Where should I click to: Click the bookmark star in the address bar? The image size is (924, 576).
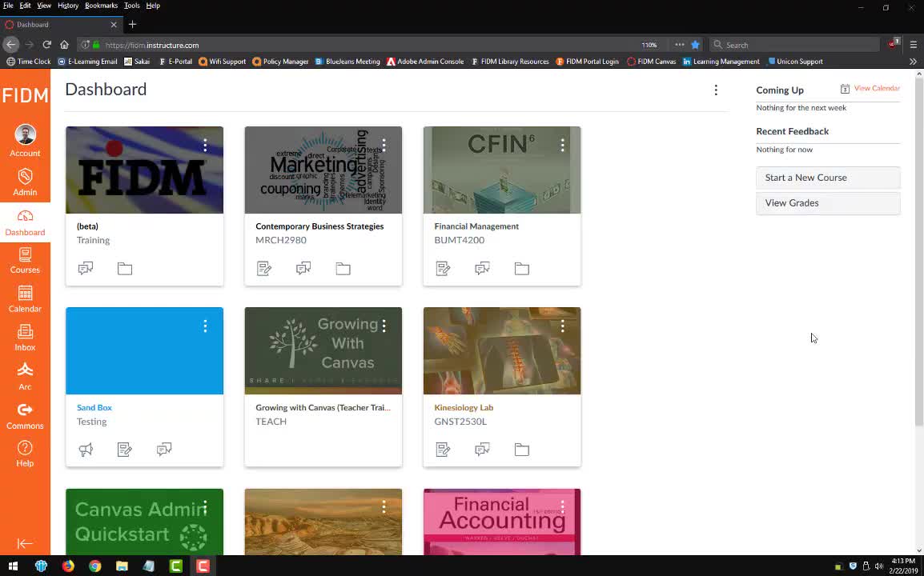[x=695, y=45]
